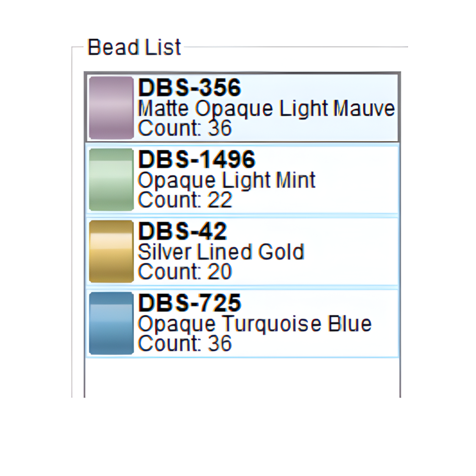This screenshot has height=476, width=476.
Task: Click empty area below the bead entries
Action: pyautogui.click(x=242, y=377)
